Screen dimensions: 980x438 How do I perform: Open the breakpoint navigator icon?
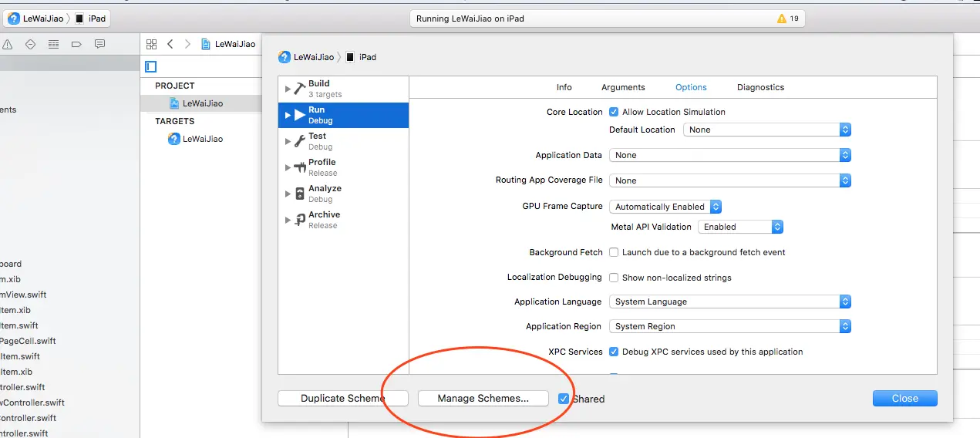click(76, 44)
